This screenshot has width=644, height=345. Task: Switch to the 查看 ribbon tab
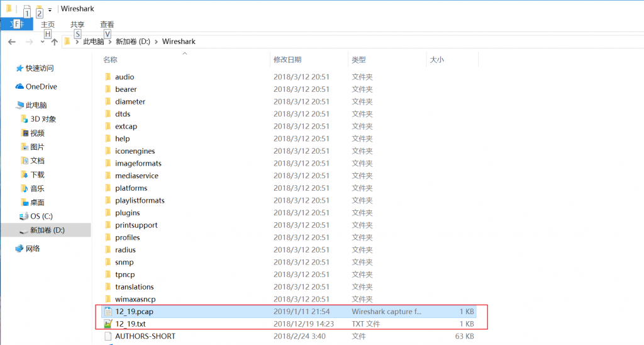pos(107,25)
